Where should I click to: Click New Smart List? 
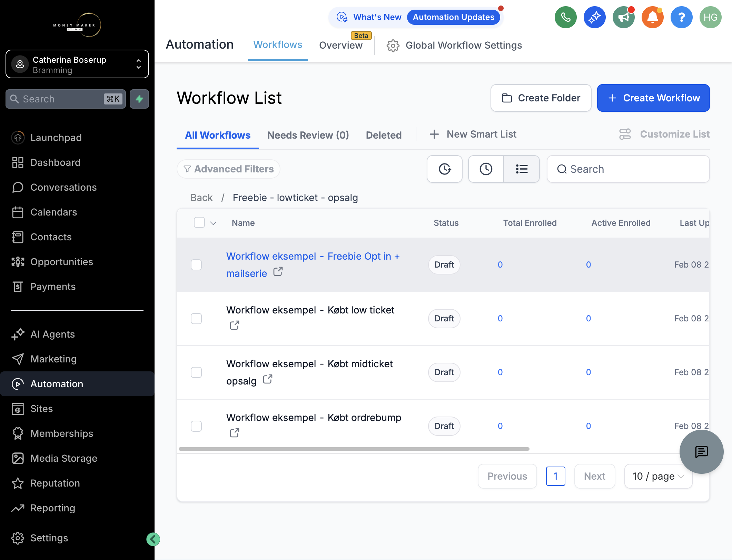pyautogui.click(x=473, y=134)
